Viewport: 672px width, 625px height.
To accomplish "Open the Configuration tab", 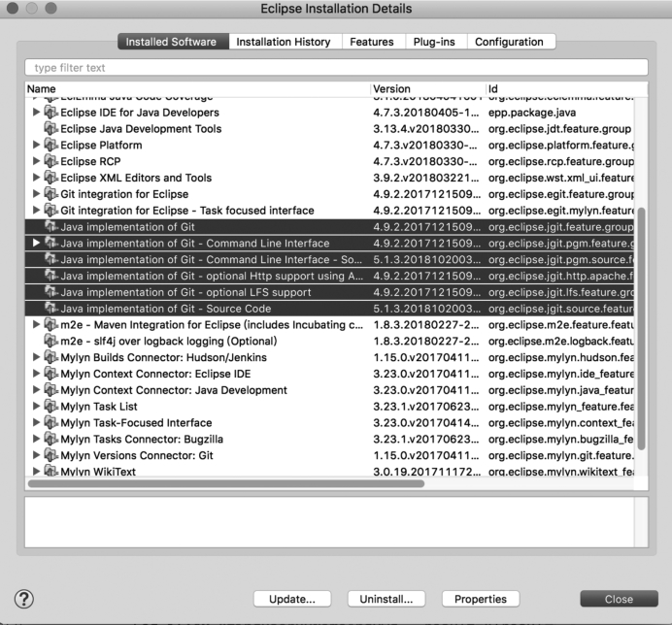I will pos(512,42).
